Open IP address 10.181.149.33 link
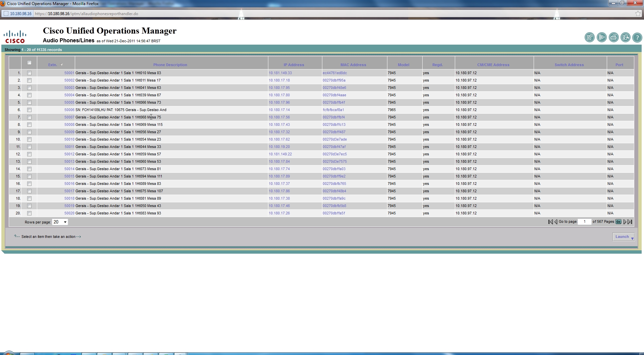 (280, 73)
